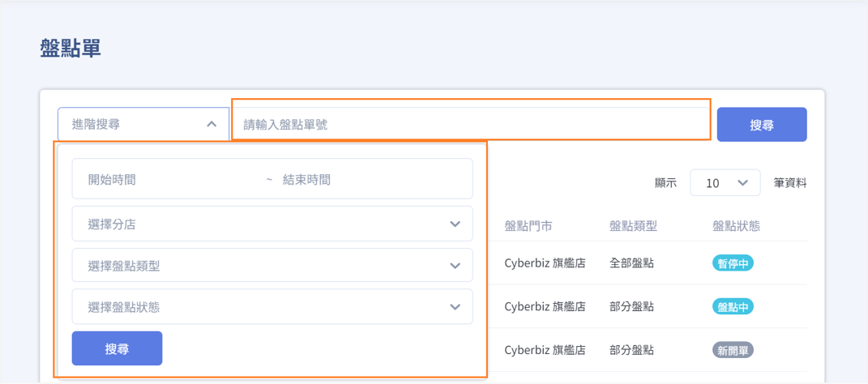Click the top-right 搜尋 button

[x=762, y=125]
